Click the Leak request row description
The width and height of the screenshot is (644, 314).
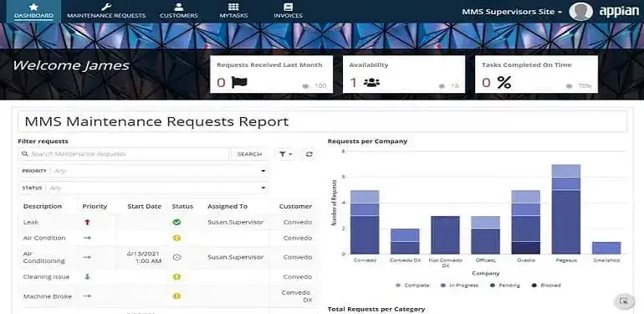[31, 223]
